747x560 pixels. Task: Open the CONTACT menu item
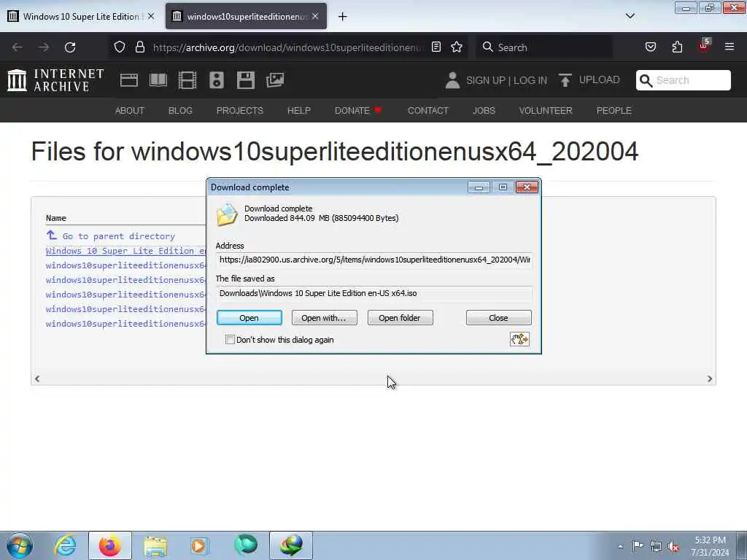[427, 111]
